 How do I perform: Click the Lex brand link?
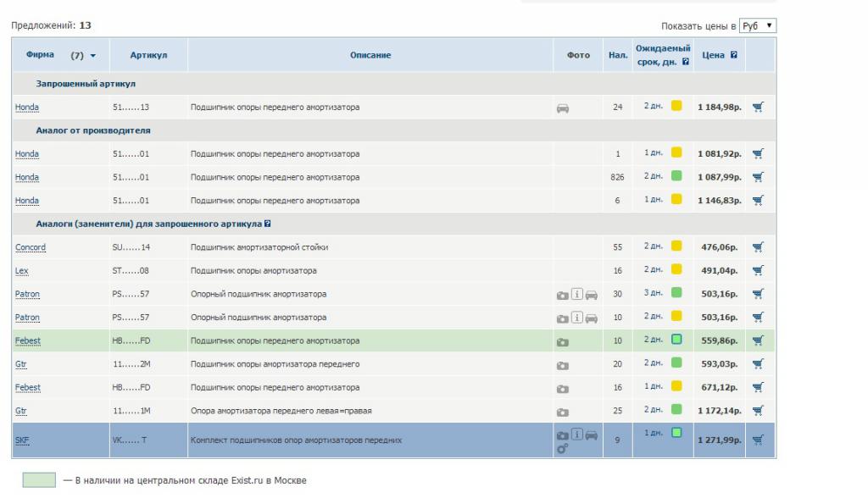click(22, 271)
